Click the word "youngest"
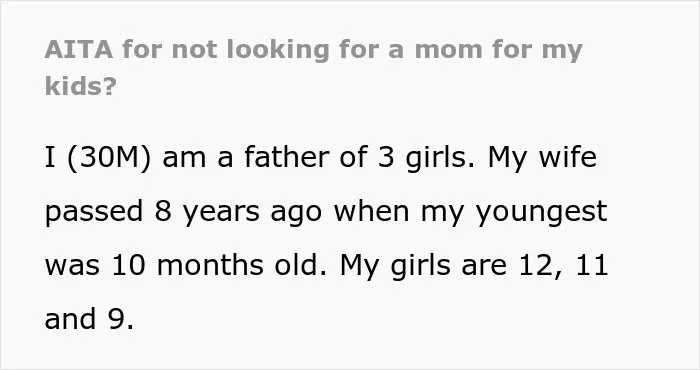 pos(542,211)
